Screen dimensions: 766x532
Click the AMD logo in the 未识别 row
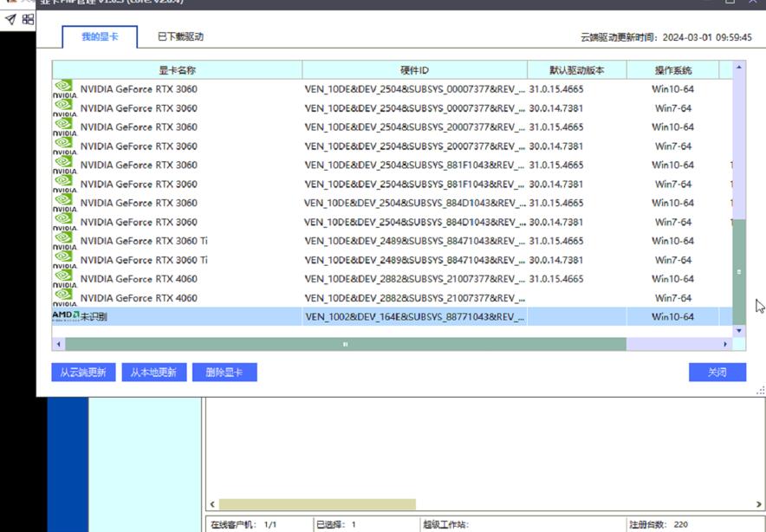click(66, 315)
